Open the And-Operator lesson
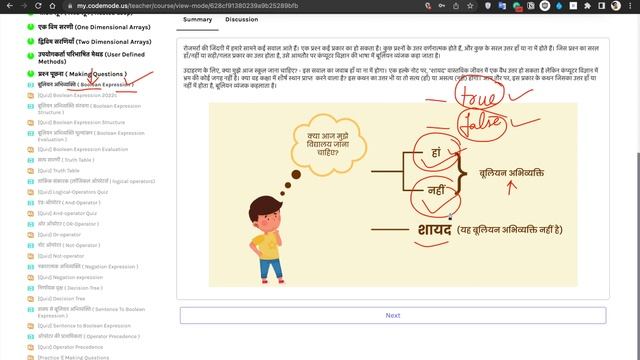This screenshot has height=360, width=640. pyautogui.click(x=69, y=202)
